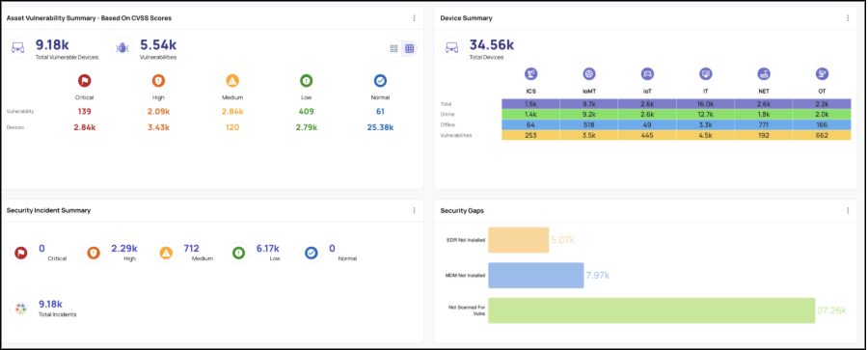This screenshot has height=350, width=868.
Task: Open Asset Vulnerability Summary kebab menu
Action: point(414,18)
